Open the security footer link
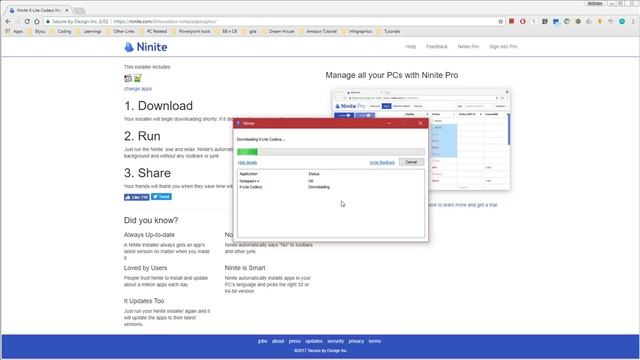Screen dimensions: 640x360 click(336, 341)
